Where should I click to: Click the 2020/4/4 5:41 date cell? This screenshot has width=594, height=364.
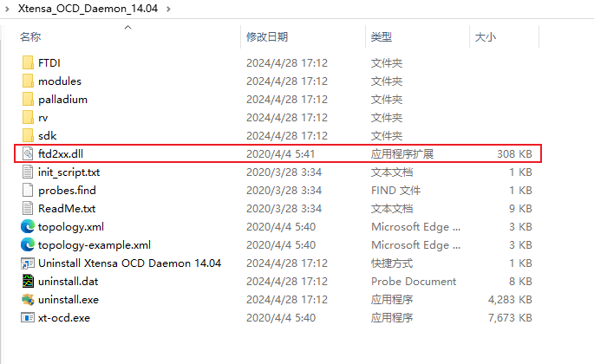point(280,153)
